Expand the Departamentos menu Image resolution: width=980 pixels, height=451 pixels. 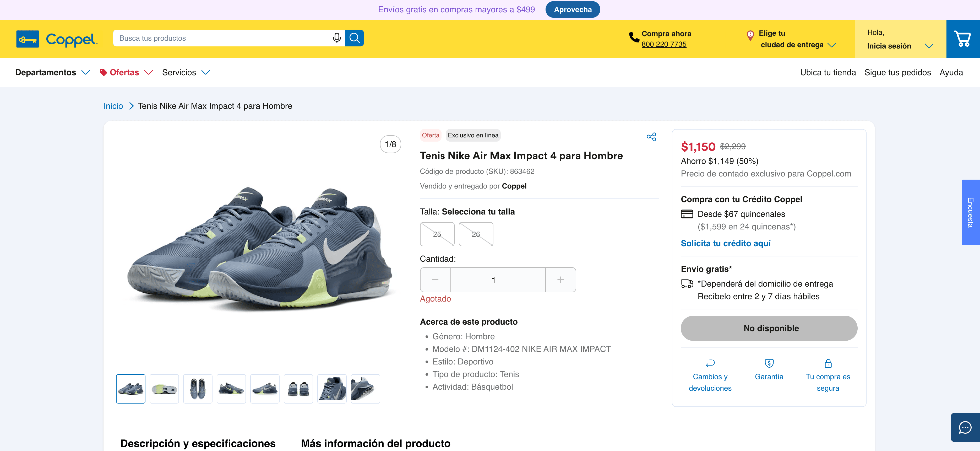[52, 72]
